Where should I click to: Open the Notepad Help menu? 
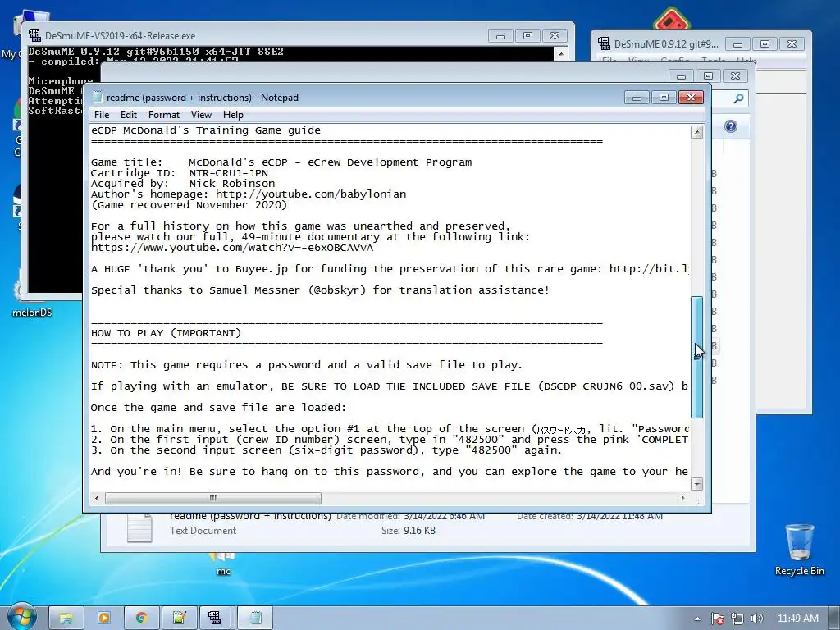tap(233, 115)
